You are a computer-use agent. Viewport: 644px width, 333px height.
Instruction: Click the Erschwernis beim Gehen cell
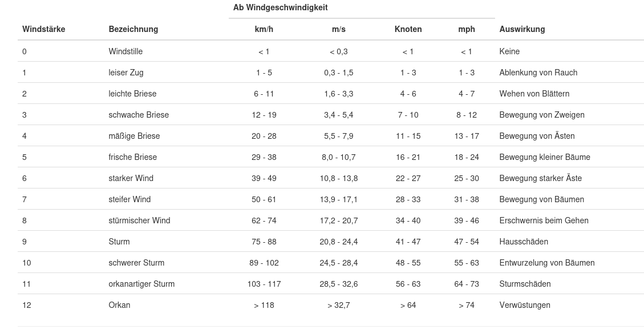click(x=544, y=220)
